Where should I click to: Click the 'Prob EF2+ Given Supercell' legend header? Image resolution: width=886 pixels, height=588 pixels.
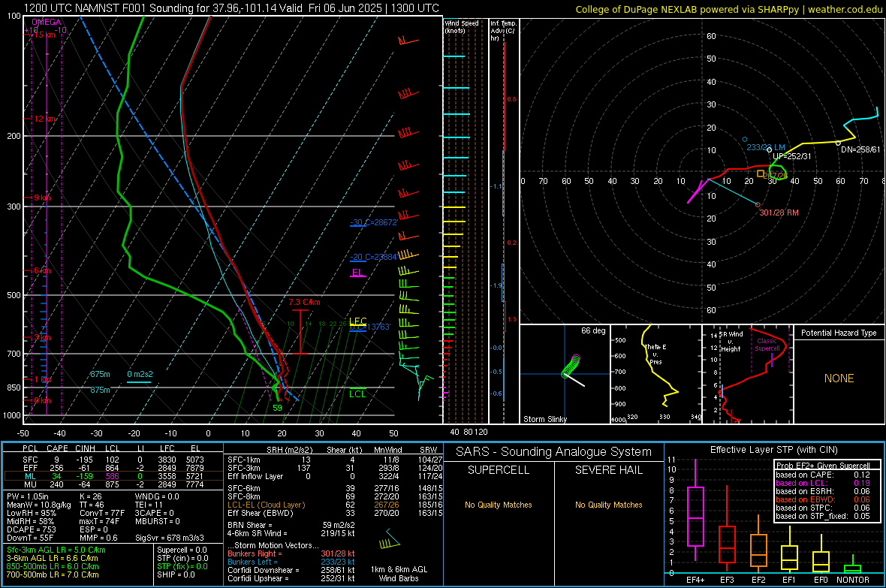click(x=823, y=466)
